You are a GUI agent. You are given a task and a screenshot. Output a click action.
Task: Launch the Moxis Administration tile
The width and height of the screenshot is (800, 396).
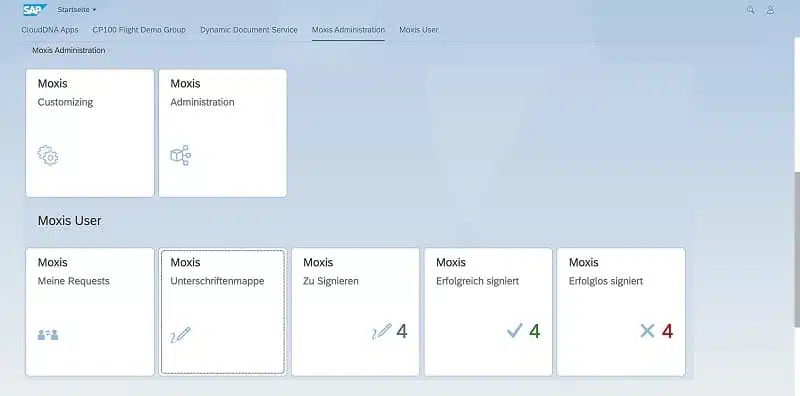[x=222, y=133]
